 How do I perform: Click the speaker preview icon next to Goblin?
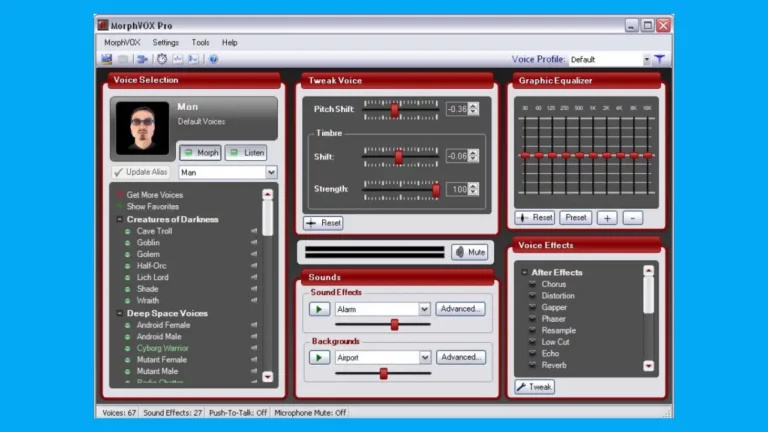(x=253, y=243)
